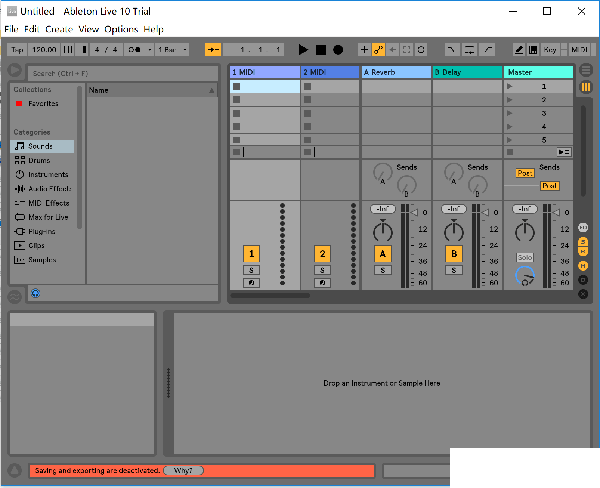The height and width of the screenshot is (488, 600).
Task: Select the Clips category
Action: (x=36, y=246)
